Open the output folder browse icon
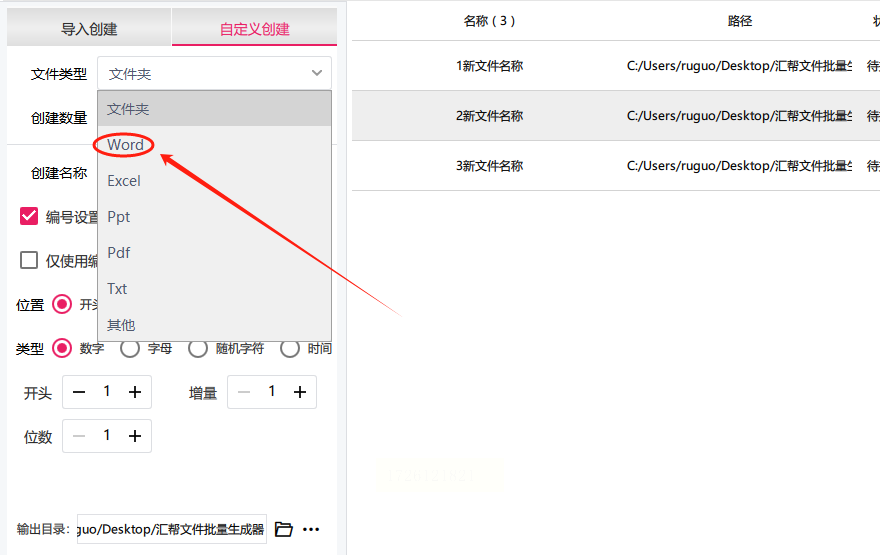The height and width of the screenshot is (555, 880). tap(283, 529)
